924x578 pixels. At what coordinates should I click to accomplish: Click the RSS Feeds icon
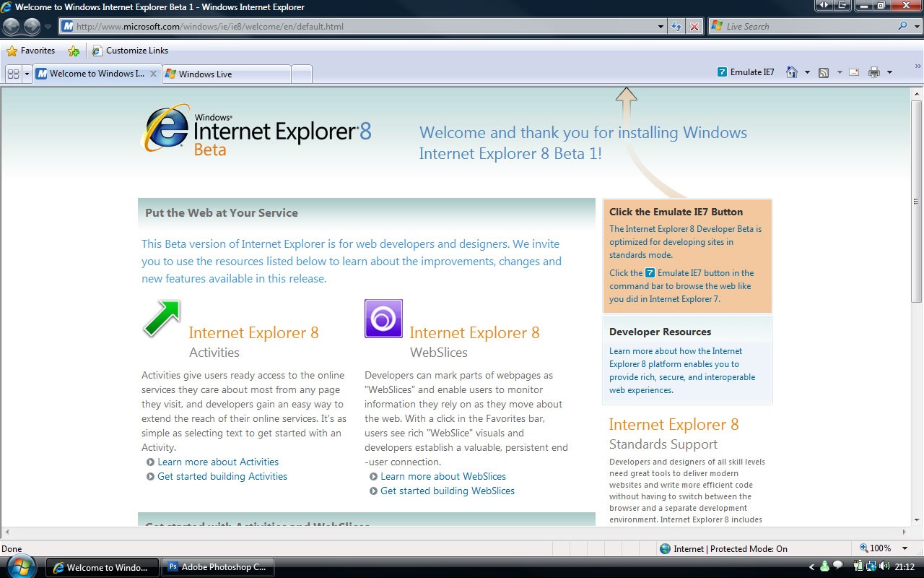[824, 72]
